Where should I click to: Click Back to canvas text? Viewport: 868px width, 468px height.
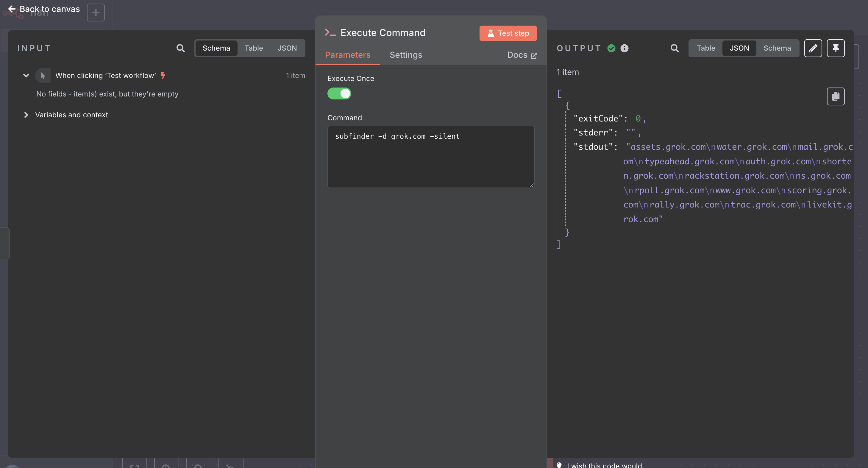pos(50,9)
